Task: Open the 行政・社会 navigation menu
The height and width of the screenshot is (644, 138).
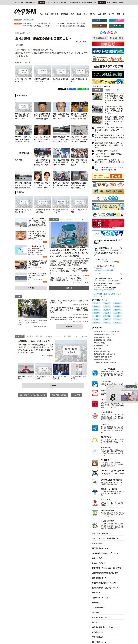Action: pos(44,14)
